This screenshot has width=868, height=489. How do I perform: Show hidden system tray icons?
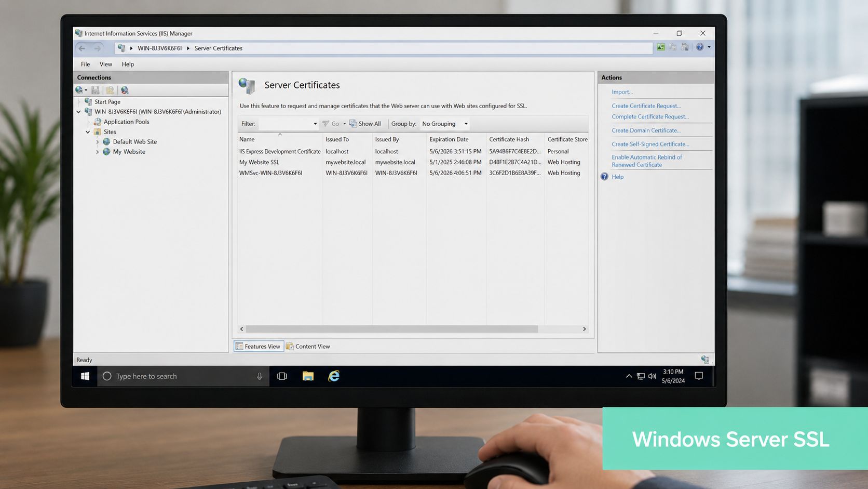click(x=629, y=376)
